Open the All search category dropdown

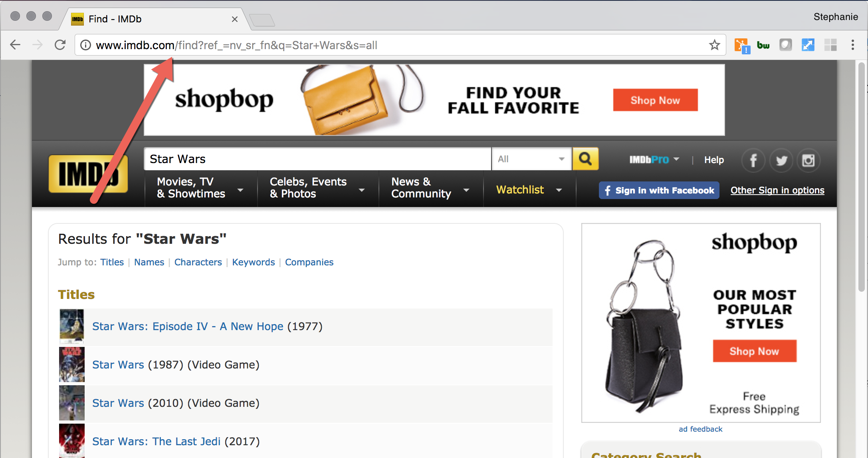pyautogui.click(x=531, y=159)
